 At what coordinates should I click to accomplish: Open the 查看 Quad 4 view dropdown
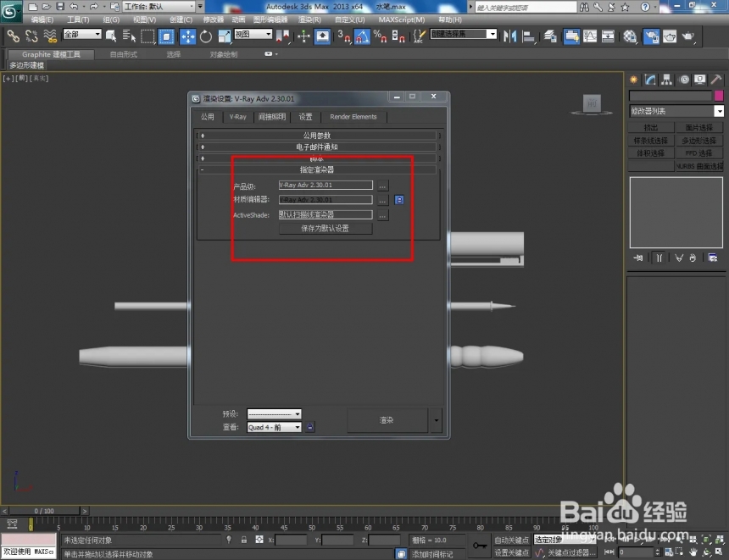tap(275, 427)
